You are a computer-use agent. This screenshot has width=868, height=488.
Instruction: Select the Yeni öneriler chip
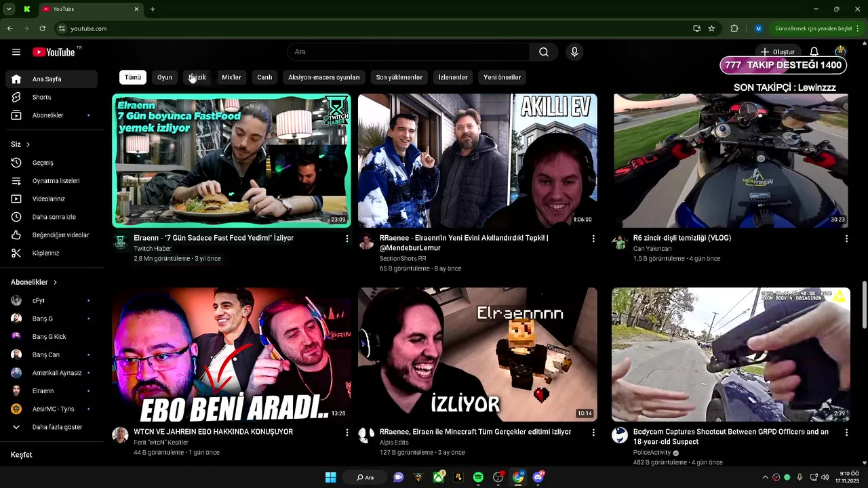point(502,77)
